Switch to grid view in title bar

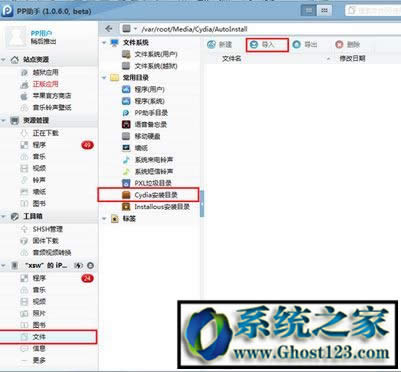click(324, 11)
